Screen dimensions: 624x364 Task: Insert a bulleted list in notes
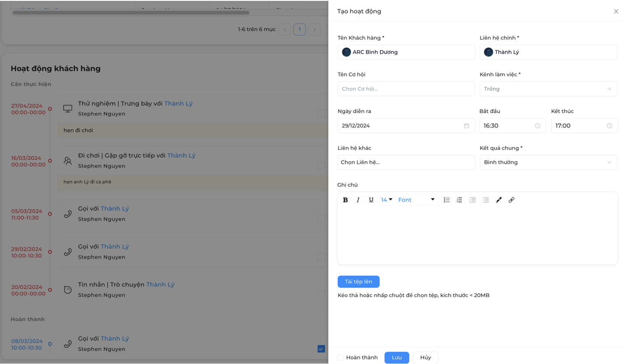[447, 200]
